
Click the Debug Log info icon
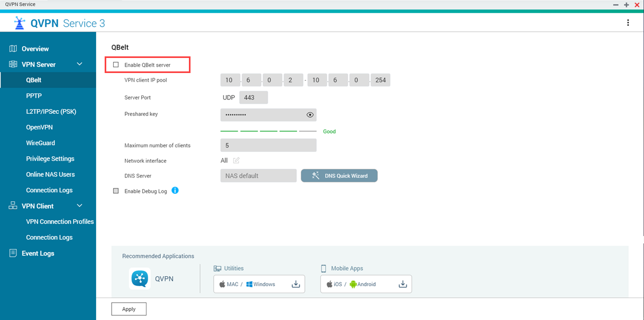coord(175,191)
